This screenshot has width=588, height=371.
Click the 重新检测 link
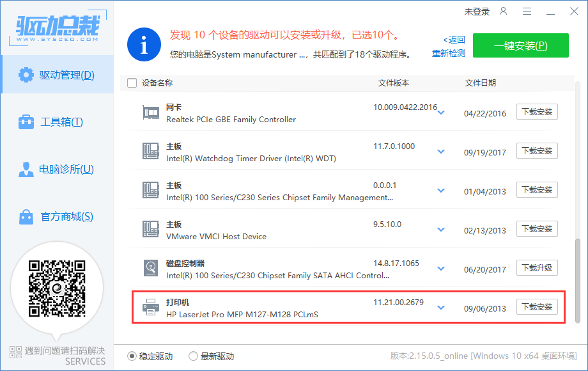pos(449,53)
